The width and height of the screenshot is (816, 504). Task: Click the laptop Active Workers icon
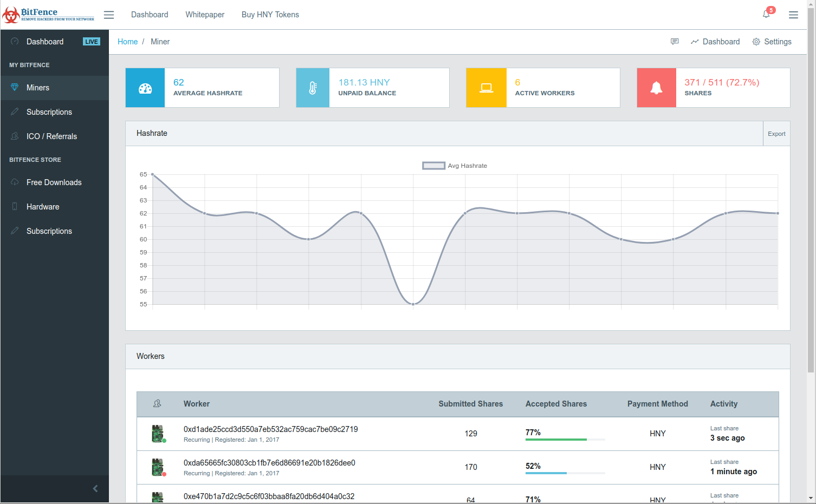pos(487,88)
